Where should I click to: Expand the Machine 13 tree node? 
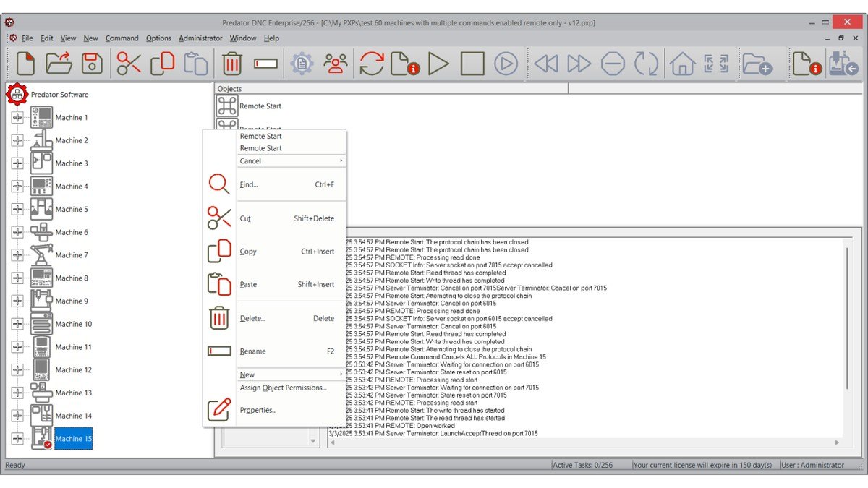coord(17,393)
